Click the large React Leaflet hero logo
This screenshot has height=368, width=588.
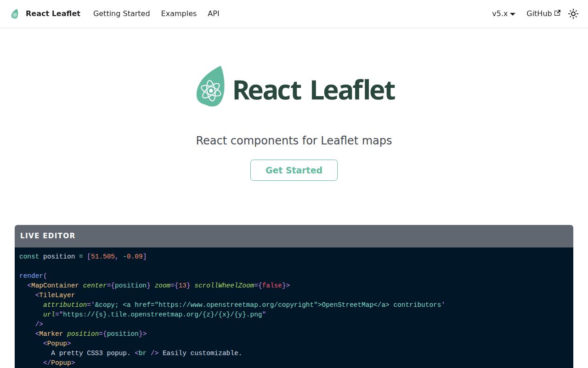click(296, 86)
